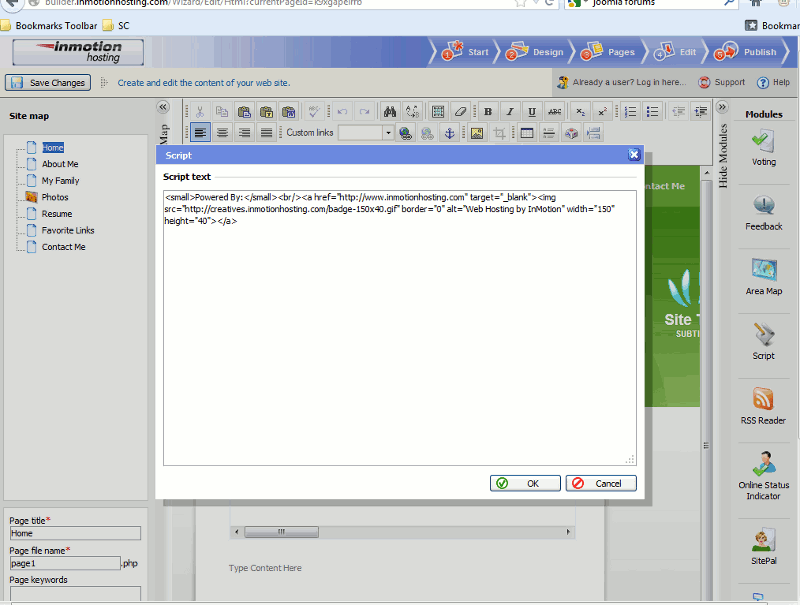Open the Help link
This screenshot has width=800, height=605.
tap(773, 82)
